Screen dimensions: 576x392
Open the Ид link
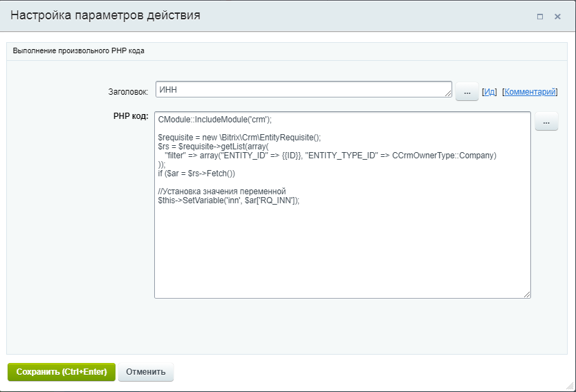(490, 92)
